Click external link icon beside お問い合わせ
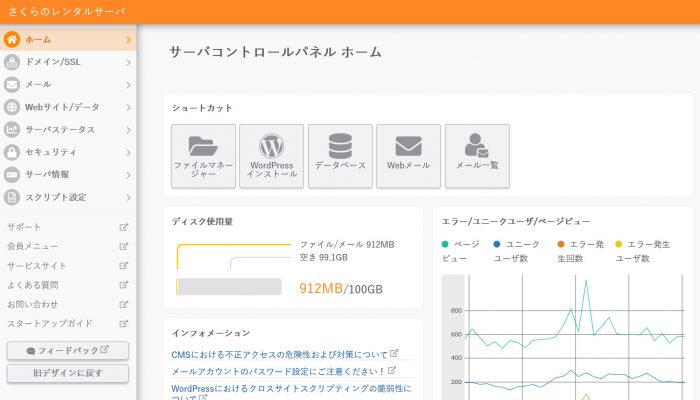 [x=124, y=304]
